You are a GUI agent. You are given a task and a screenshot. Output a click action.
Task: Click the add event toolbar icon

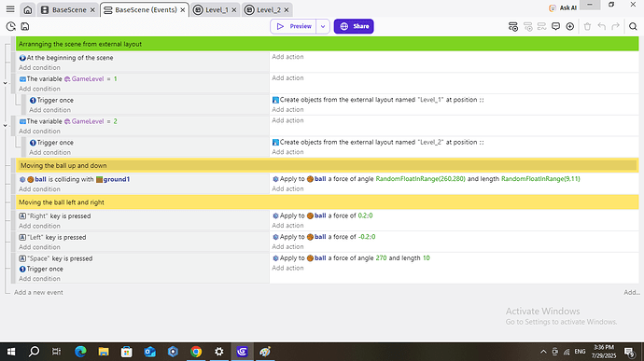[513, 27]
